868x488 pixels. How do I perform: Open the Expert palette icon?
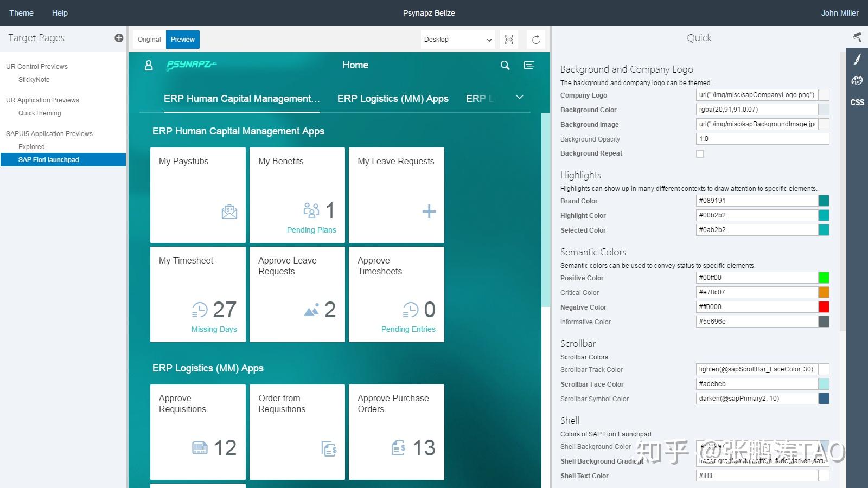tap(857, 81)
